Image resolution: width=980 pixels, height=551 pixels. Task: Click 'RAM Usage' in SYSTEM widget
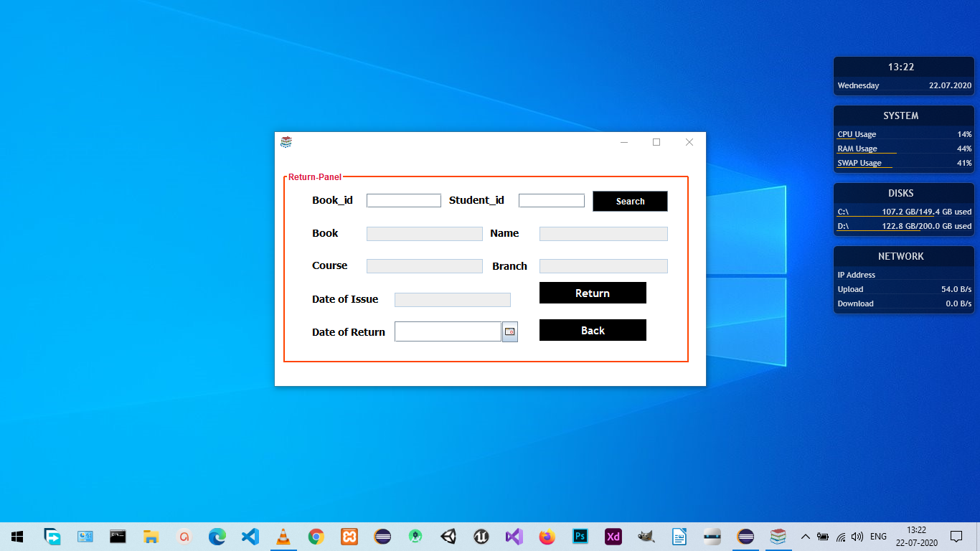(x=857, y=149)
